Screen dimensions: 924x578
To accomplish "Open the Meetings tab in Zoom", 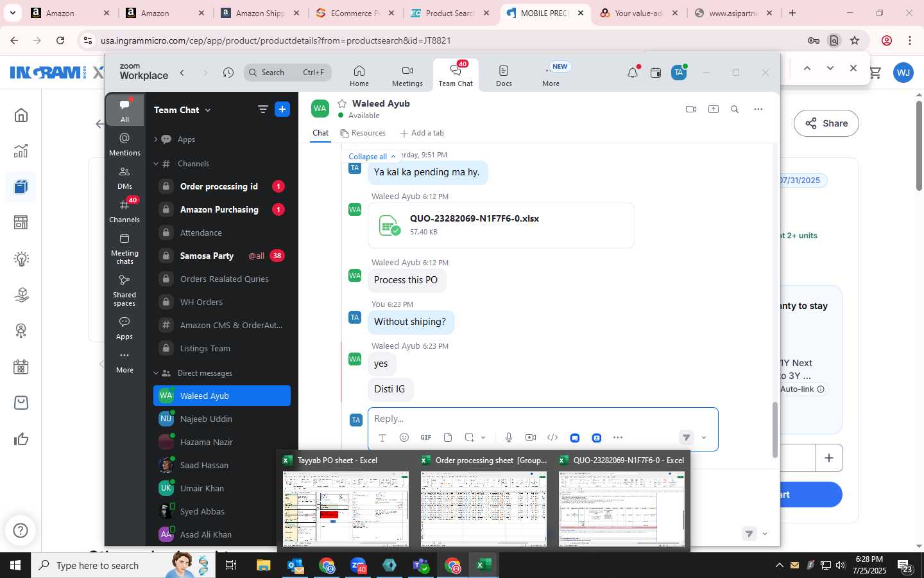I will 407,76.
